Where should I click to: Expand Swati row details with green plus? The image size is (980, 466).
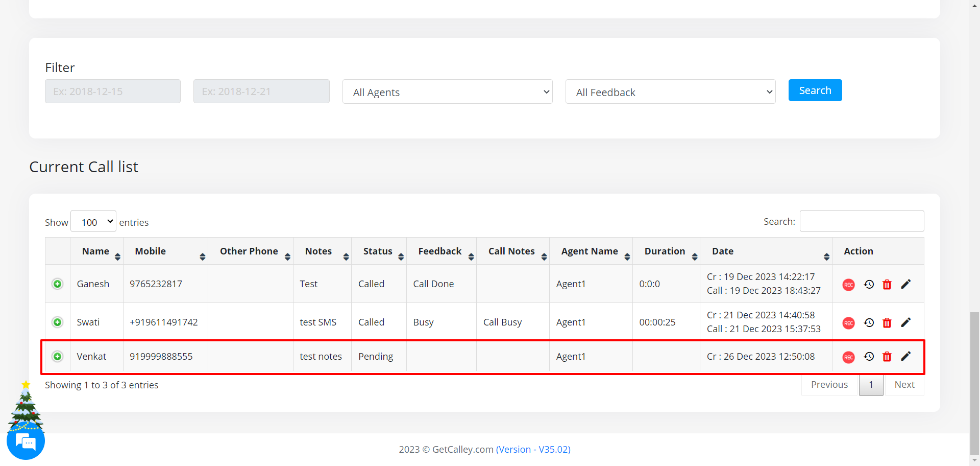[x=58, y=322]
